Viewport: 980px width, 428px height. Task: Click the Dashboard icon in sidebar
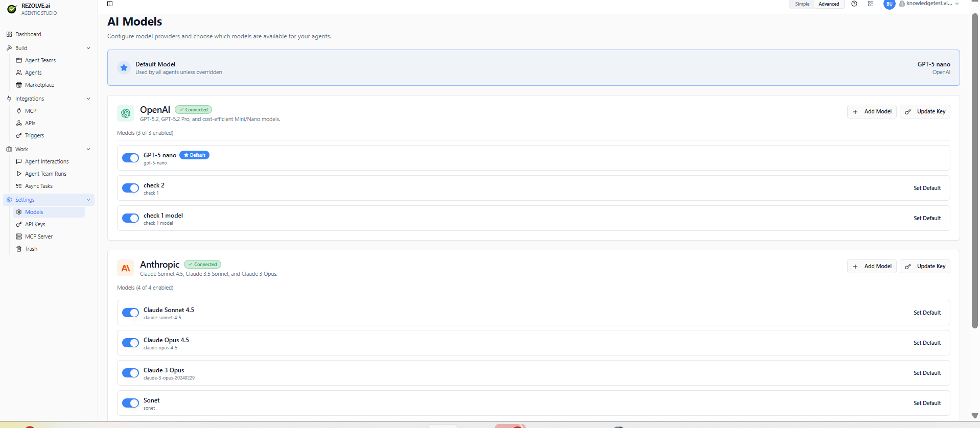click(x=9, y=34)
